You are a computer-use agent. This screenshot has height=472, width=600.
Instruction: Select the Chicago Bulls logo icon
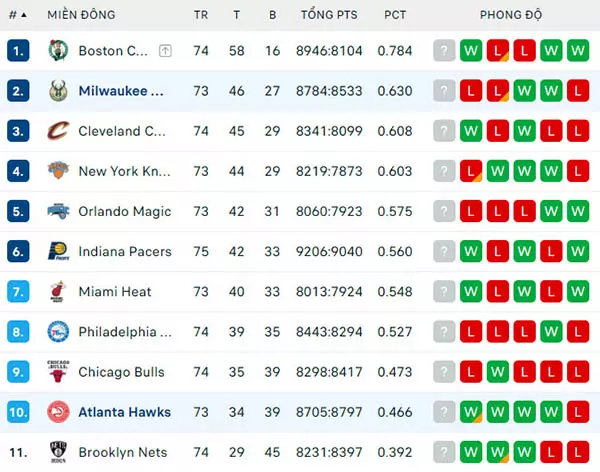(x=58, y=372)
